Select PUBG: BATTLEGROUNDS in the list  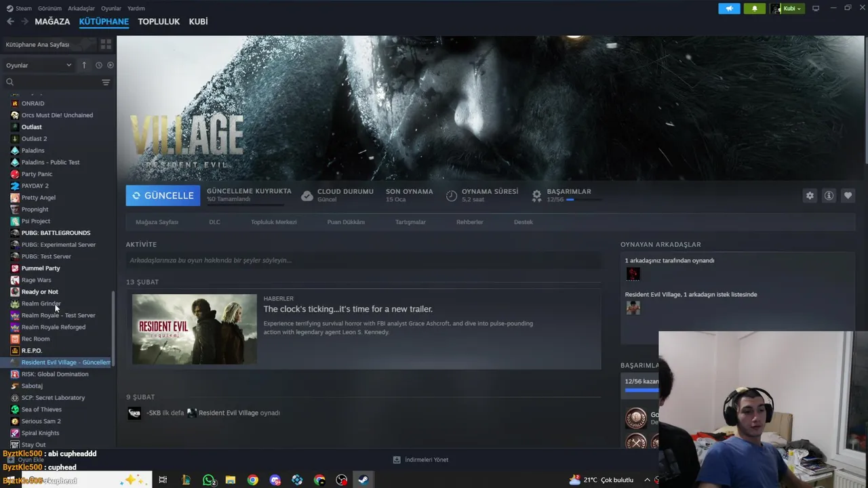click(x=56, y=232)
